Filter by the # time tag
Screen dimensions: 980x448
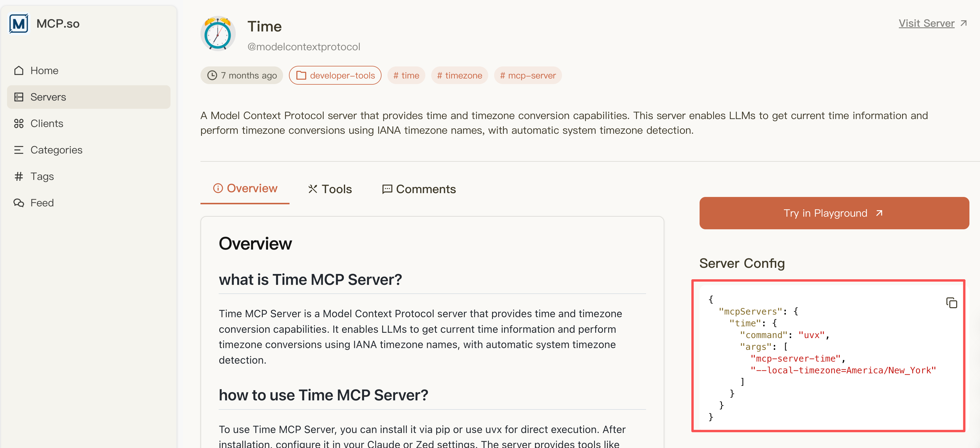[406, 75]
